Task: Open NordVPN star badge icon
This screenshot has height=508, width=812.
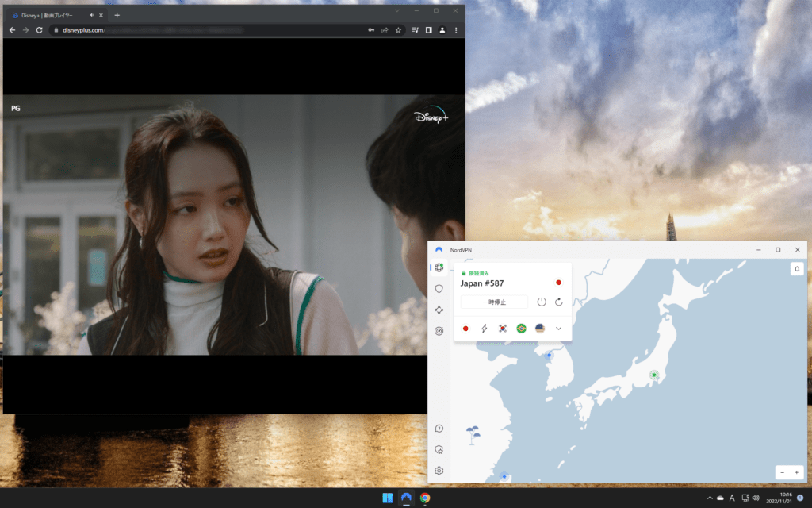Action: (x=439, y=450)
